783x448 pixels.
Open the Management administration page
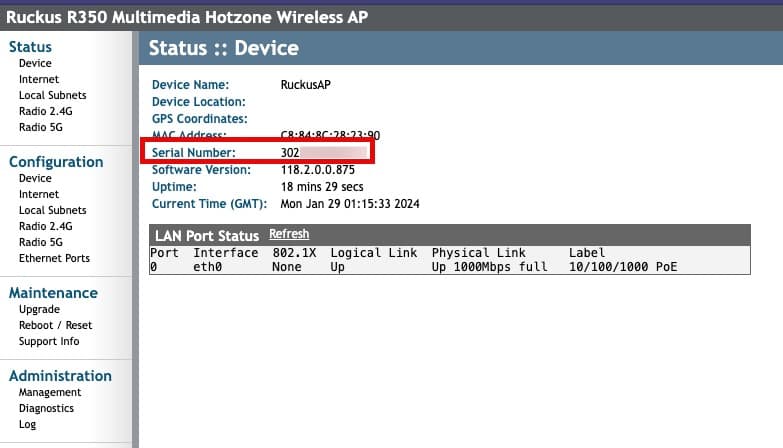tap(50, 393)
